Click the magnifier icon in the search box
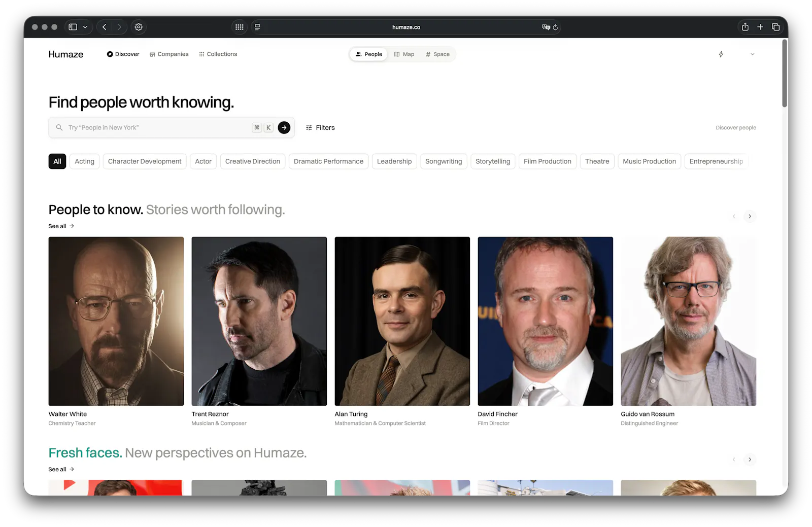This screenshot has width=812, height=527. [59, 128]
